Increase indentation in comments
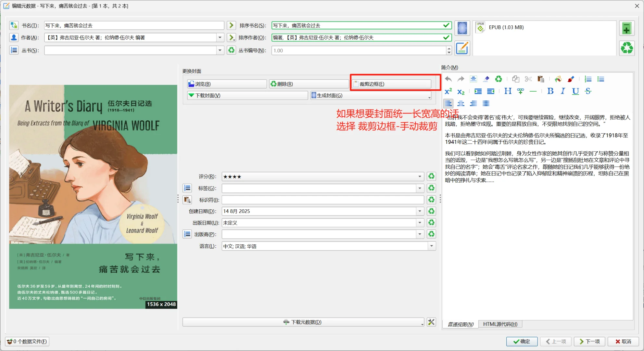 [x=478, y=91]
